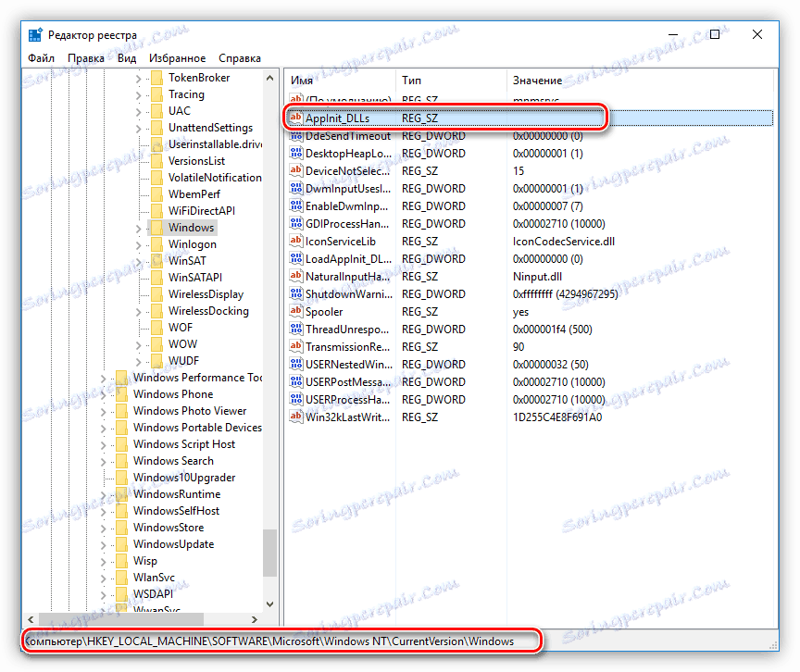Click the Ninput.dll value cell
The height and width of the screenshot is (672, 800).
(x=537, y=277)
